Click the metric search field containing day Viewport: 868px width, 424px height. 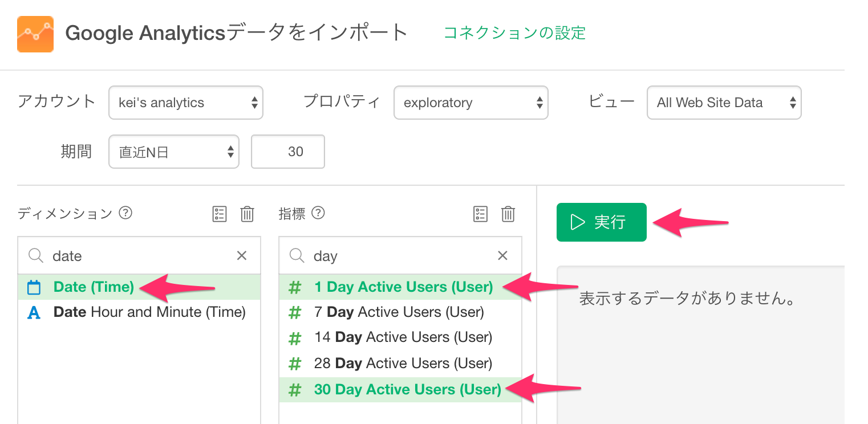400,256
